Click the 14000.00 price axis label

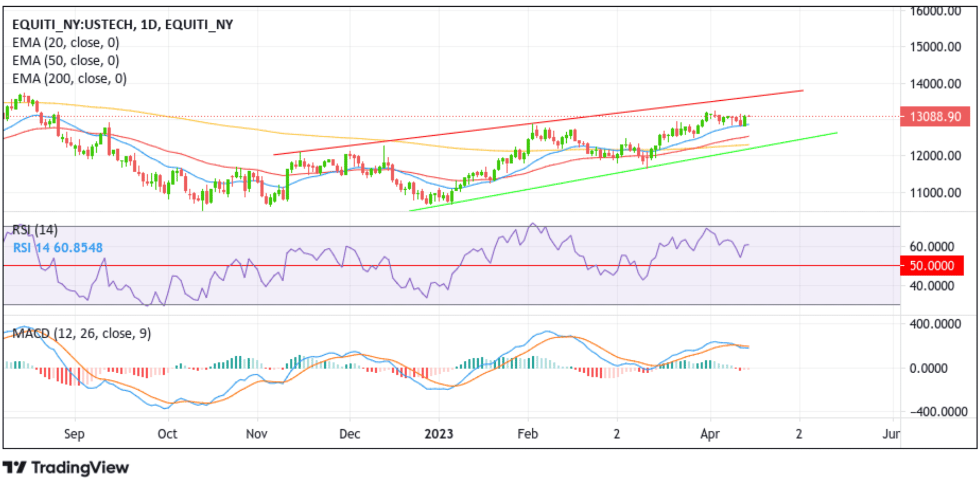[935, 84]
